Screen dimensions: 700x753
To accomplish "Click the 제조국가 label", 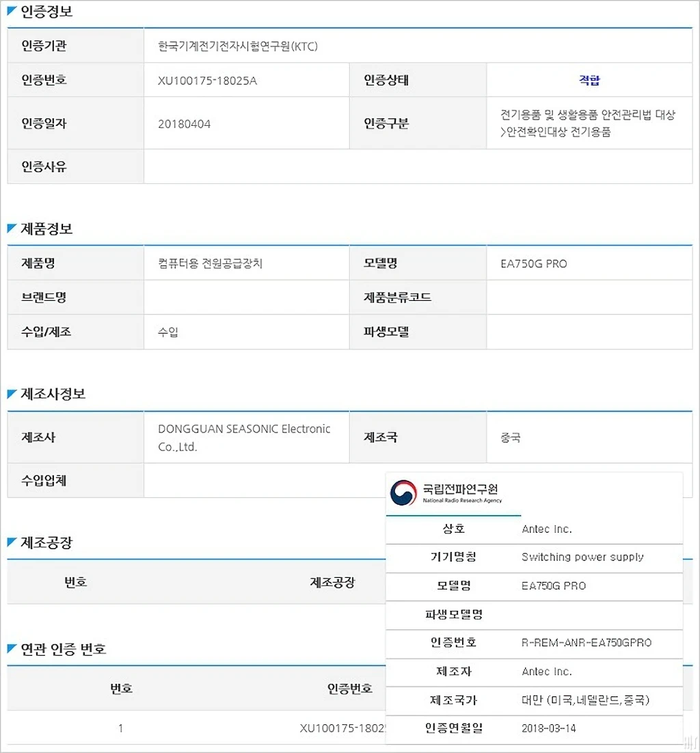I will click(x=453, y=700).
